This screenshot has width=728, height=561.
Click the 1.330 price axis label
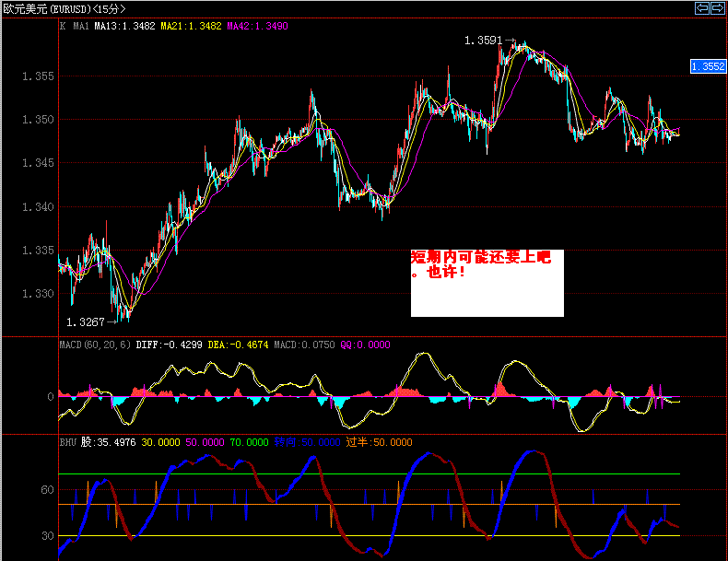(38, 294)
